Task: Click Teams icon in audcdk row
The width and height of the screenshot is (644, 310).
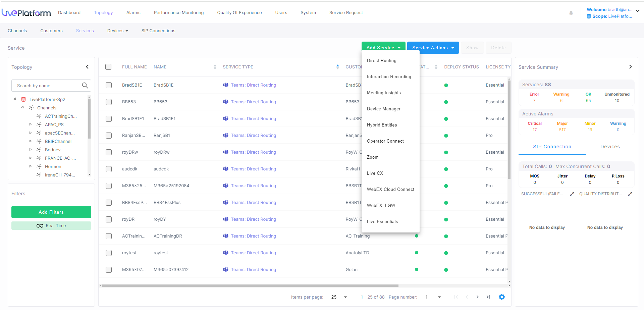Action: (226, 169)
